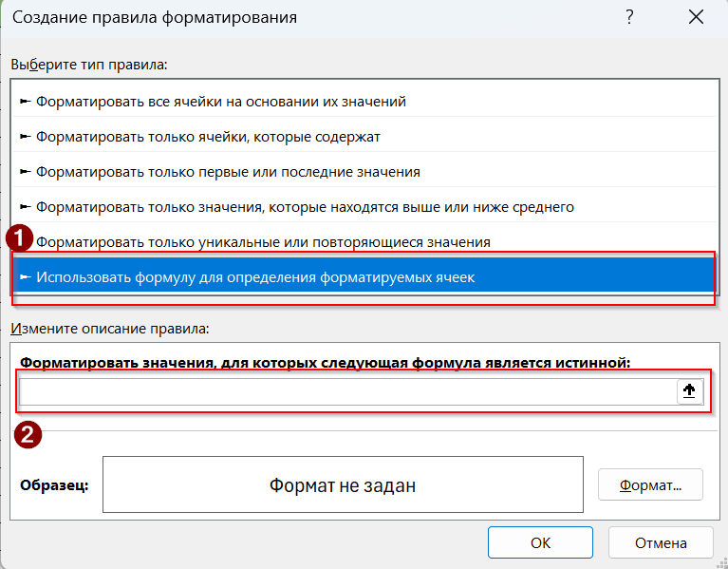Open the help question mark button

click(x=629, y=18)
